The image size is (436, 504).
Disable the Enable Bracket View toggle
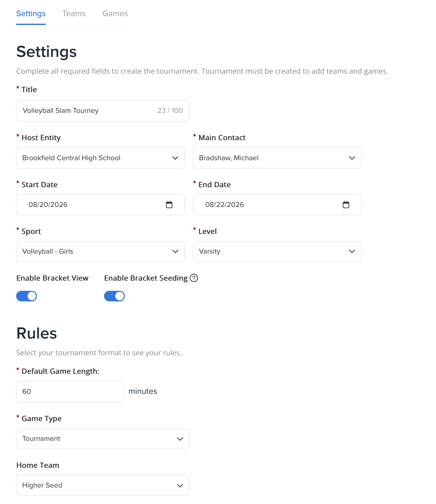click(x=27, y=296)
